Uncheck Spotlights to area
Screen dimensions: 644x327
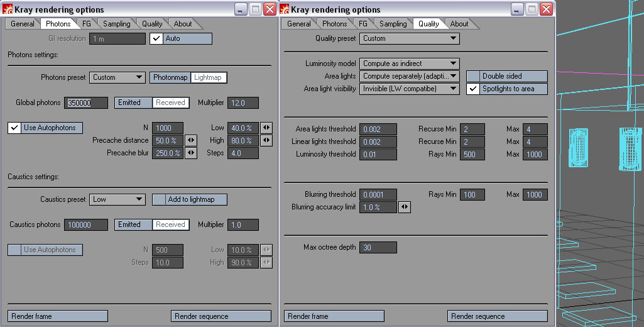[507, 89]
